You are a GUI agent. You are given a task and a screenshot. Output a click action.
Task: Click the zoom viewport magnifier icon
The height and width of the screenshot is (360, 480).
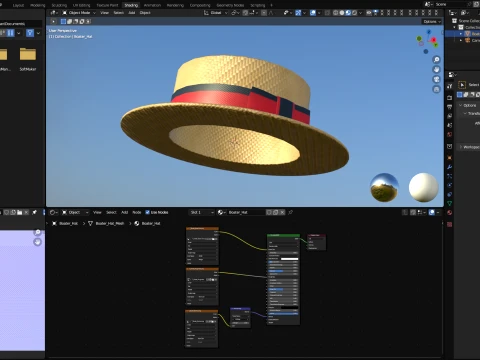[x=436, y=59]
